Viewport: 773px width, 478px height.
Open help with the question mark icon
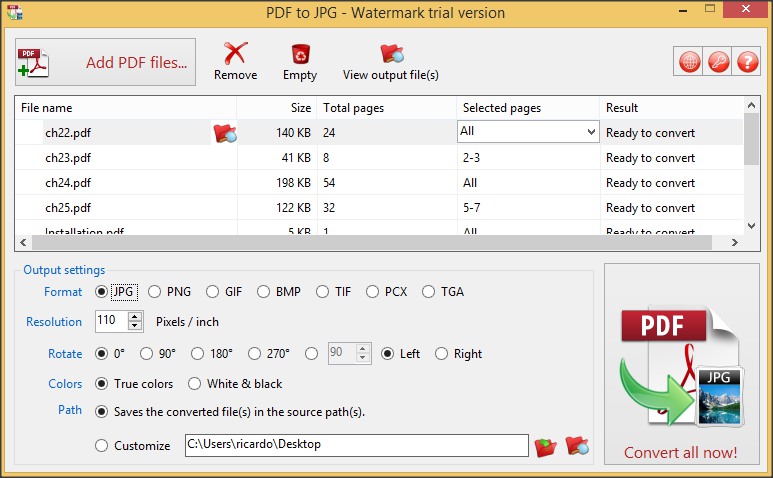(747, 62)
